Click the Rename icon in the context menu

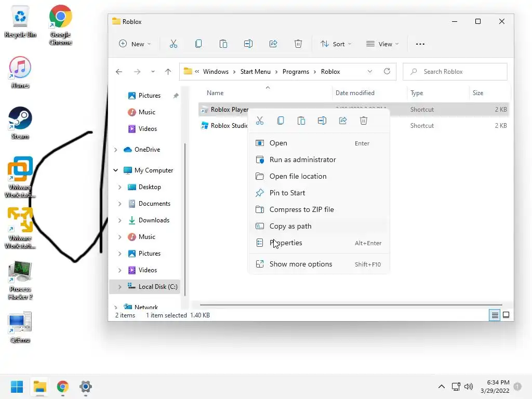pos(322,121)
